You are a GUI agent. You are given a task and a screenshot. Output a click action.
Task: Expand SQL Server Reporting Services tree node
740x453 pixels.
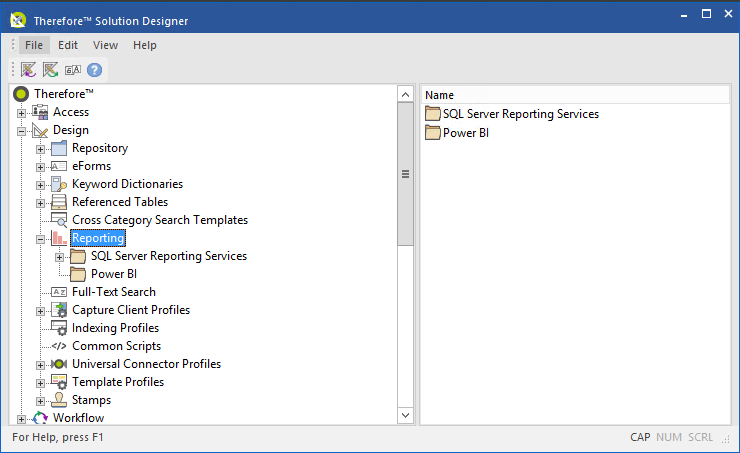coord(59,257)
